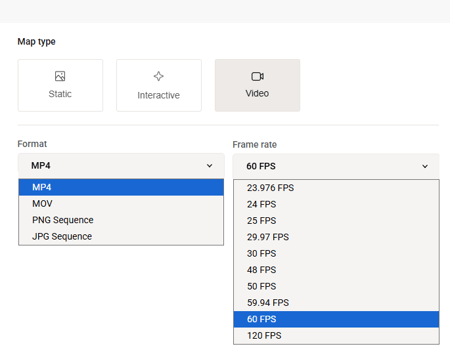This screenshot has width=450, height=361.
Task: Open the Format dropdown showing MP4
Action: point(121,166)
